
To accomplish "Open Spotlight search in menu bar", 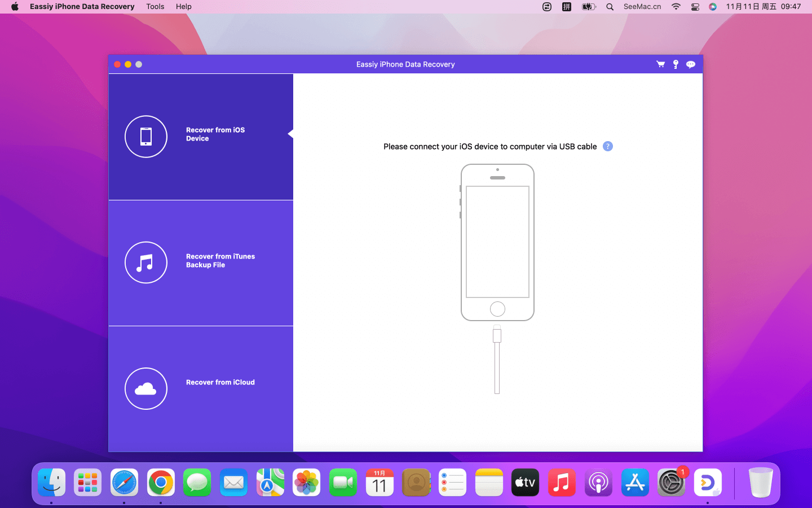I will click(610, 7).
